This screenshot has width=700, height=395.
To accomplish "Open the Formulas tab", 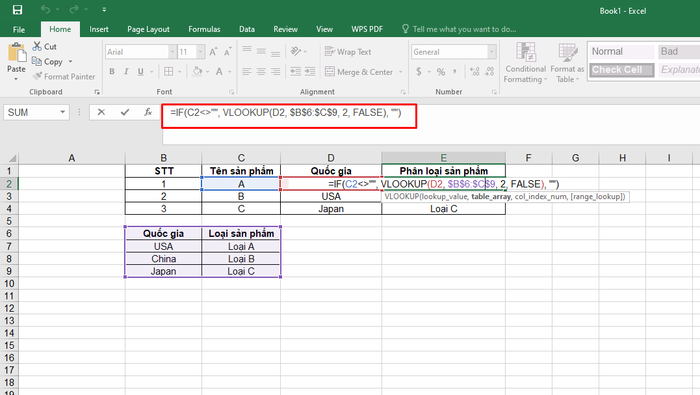I will coord(204,29).
